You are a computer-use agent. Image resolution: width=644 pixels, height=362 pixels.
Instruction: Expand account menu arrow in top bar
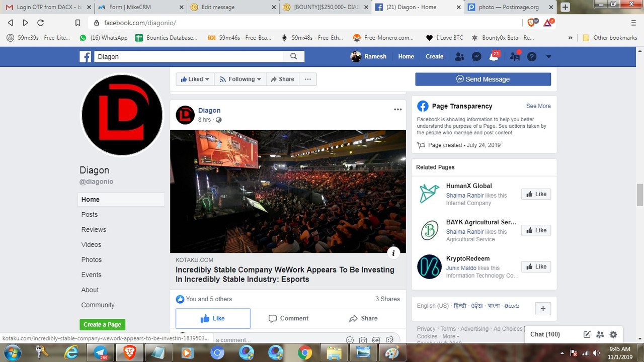[x=548, y=57]
